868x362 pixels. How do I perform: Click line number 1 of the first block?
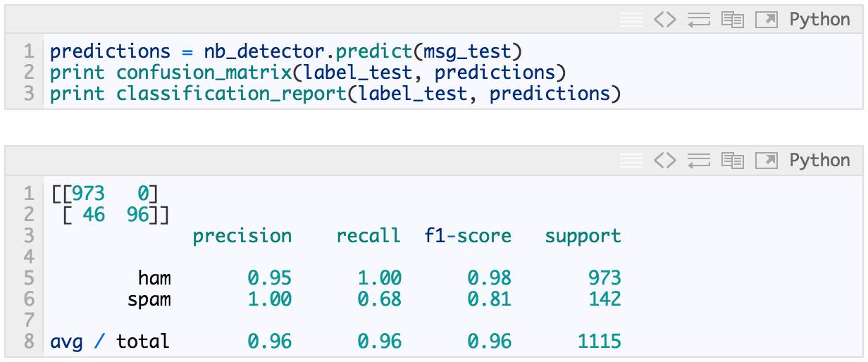tap(28, 51)
